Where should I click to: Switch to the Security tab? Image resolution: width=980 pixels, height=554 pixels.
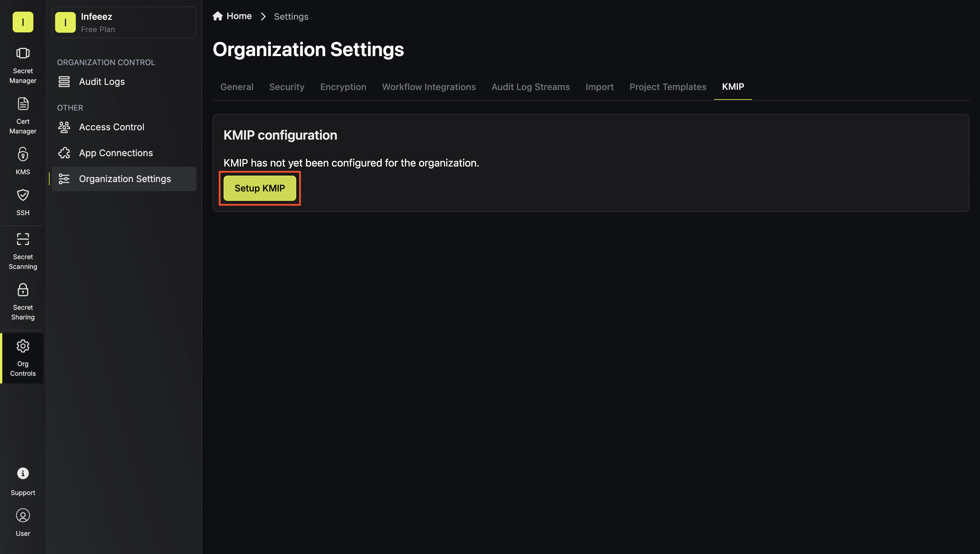click(286, 87)
